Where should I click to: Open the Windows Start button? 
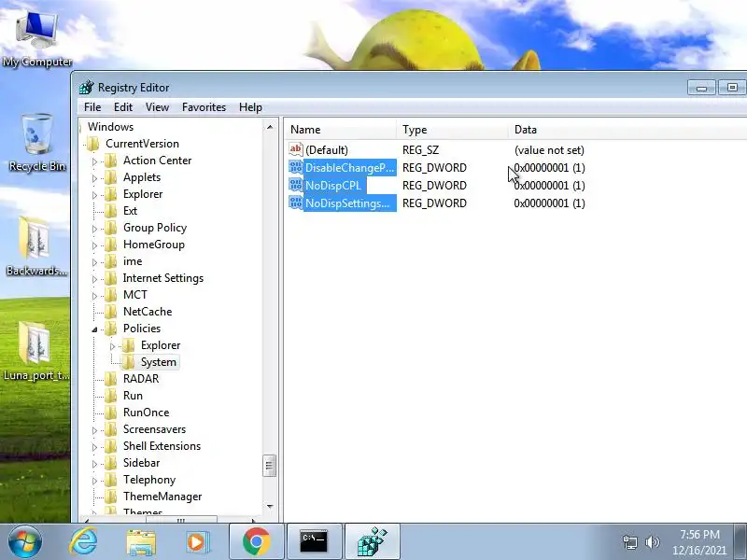[24, 541]
